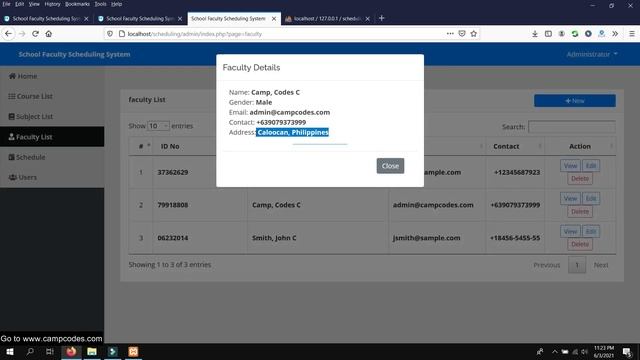Click the highlighted Caloocan, Philippines address

(293, 132)
